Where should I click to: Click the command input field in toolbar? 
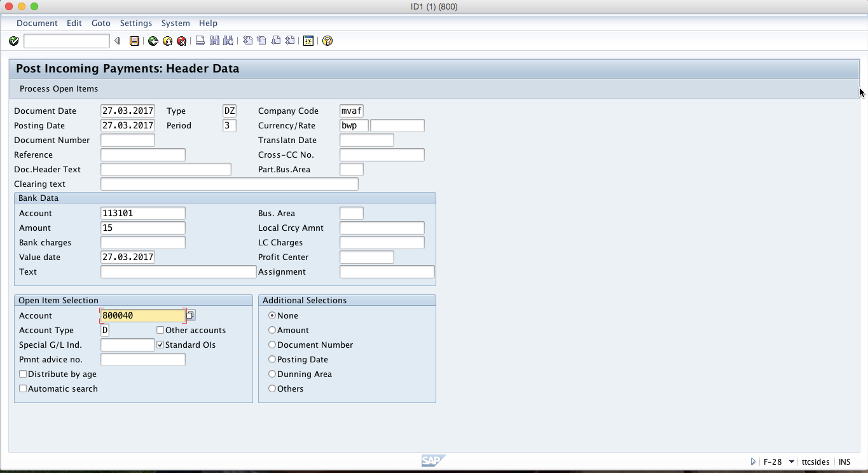[x=67, y=41]
